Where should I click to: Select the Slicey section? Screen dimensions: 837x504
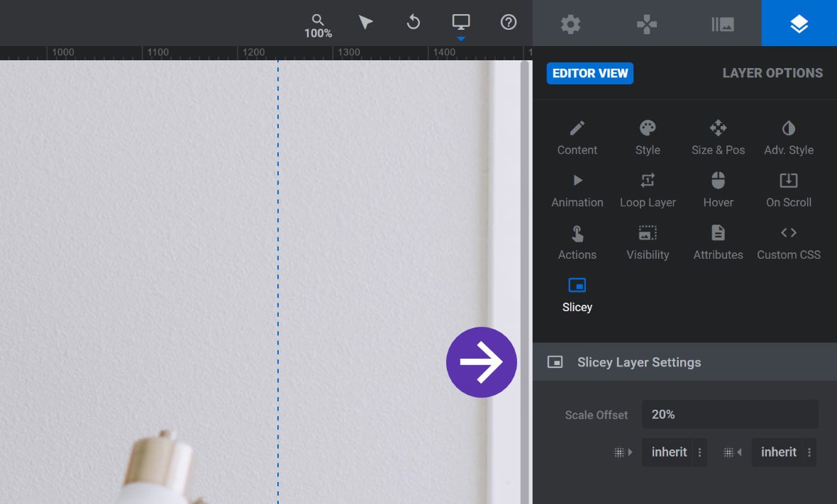tap(577, 295)
